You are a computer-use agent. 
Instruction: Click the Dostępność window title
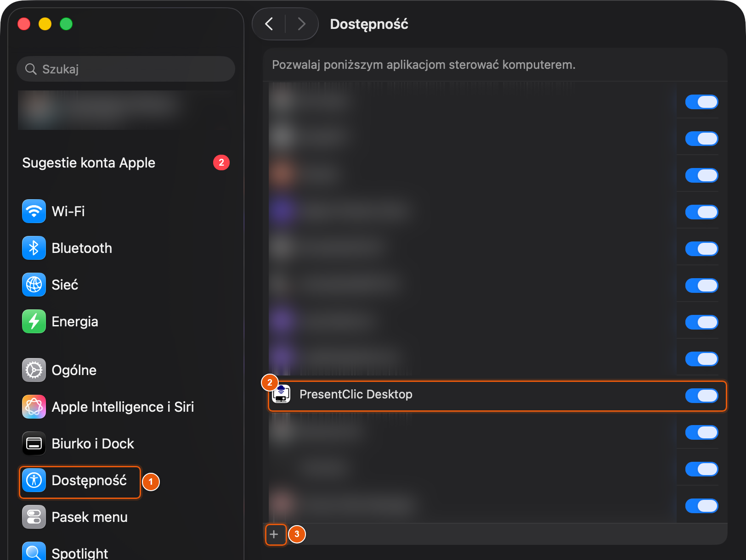point(369,24)
